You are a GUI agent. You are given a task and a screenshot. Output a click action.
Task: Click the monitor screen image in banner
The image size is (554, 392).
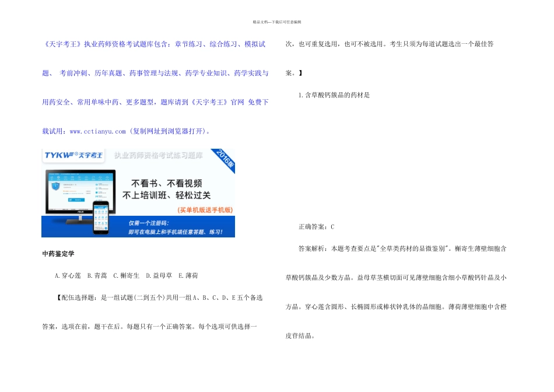coord(80,191)
